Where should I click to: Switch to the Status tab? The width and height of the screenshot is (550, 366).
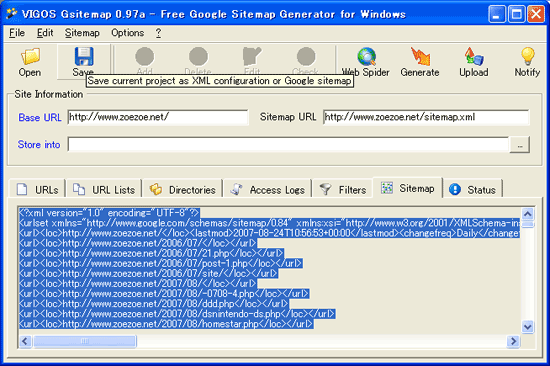point(472,189)
